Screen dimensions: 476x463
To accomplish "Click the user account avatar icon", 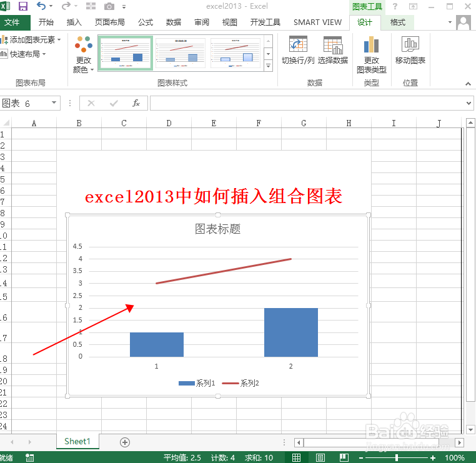I will (464, 22).
